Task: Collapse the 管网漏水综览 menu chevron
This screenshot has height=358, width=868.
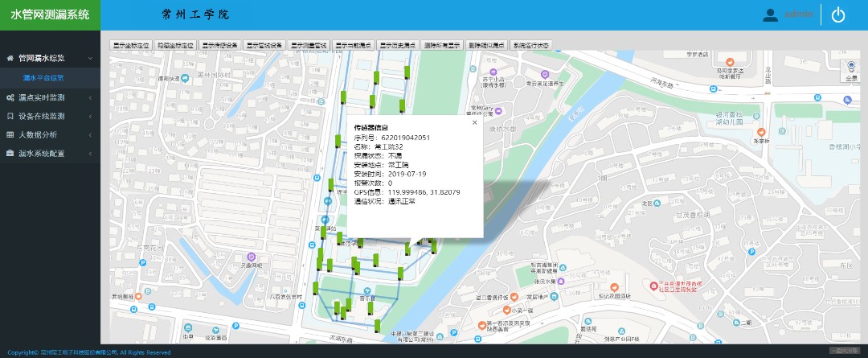Action: (91, 58)
